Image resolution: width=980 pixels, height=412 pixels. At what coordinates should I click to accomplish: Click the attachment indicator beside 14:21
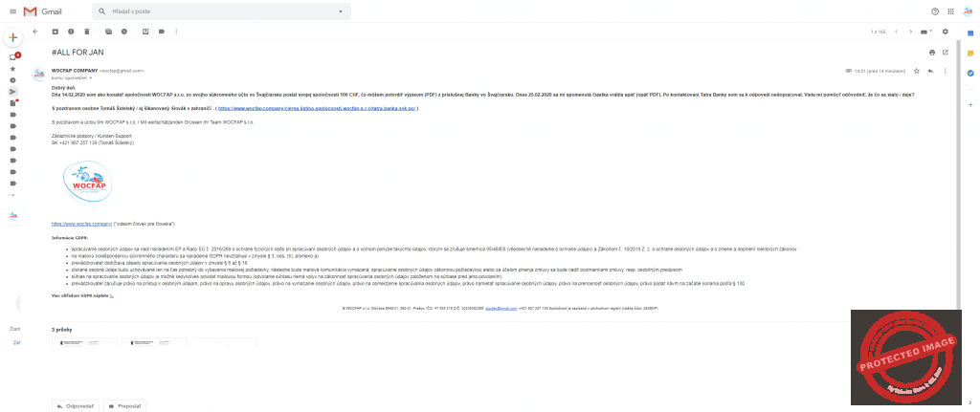pos(848,71)
